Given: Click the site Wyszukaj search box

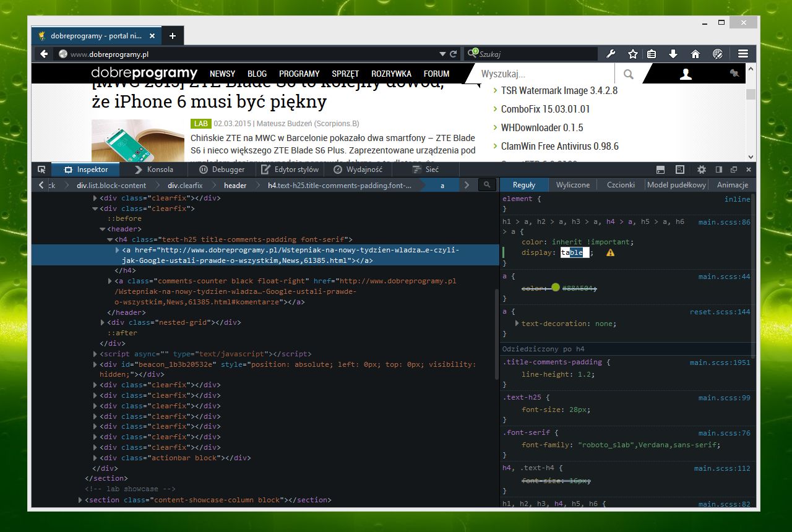Looking at the screenshot, I should 544,74.
